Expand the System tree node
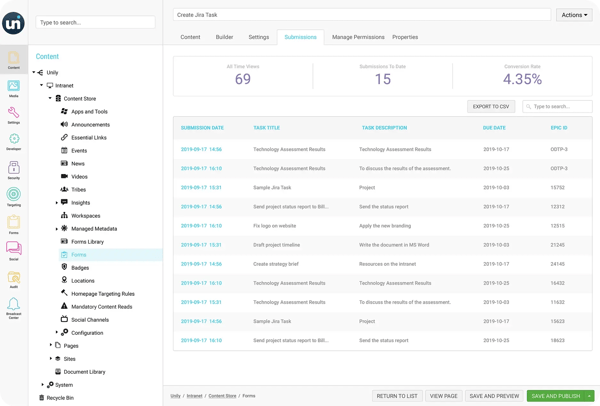Image resolution: width=600 pixels, height=406 pixels. click(42, 385)
